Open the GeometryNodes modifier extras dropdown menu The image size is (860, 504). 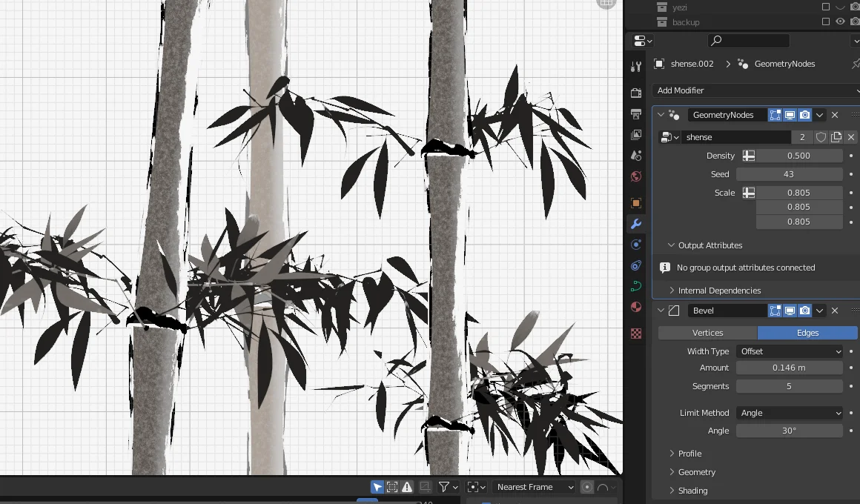pyautogui.click(x=819, y=114)
